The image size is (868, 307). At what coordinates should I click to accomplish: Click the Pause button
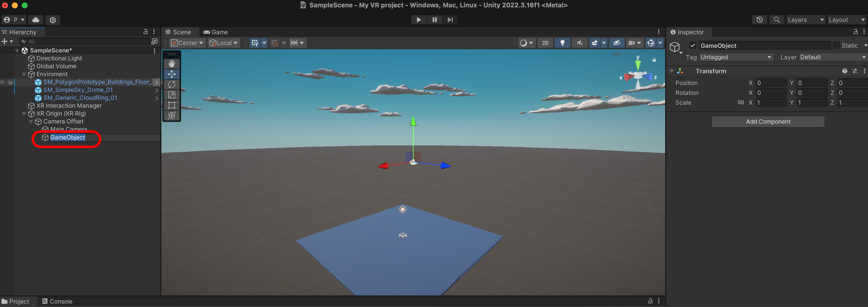coord(434,20)
